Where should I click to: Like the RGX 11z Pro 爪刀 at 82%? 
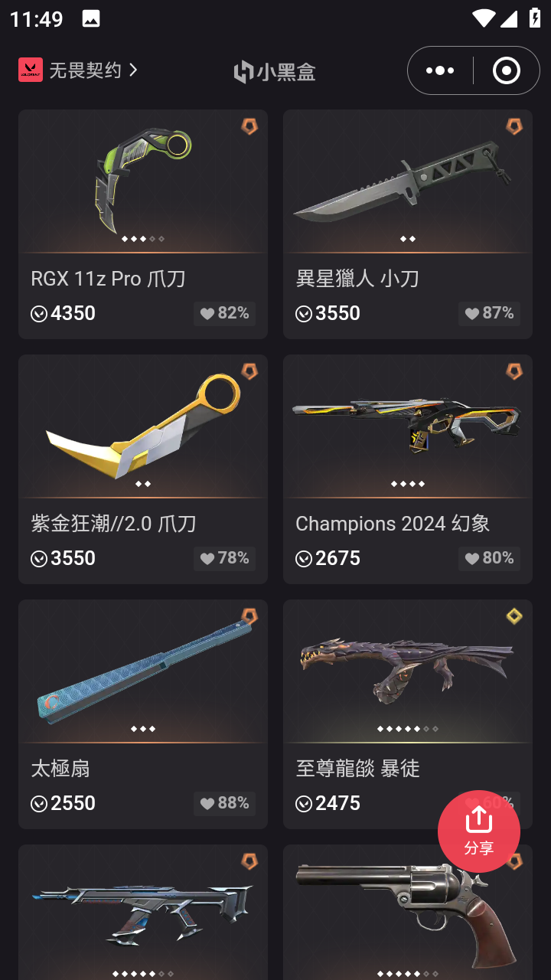(224, 313)
